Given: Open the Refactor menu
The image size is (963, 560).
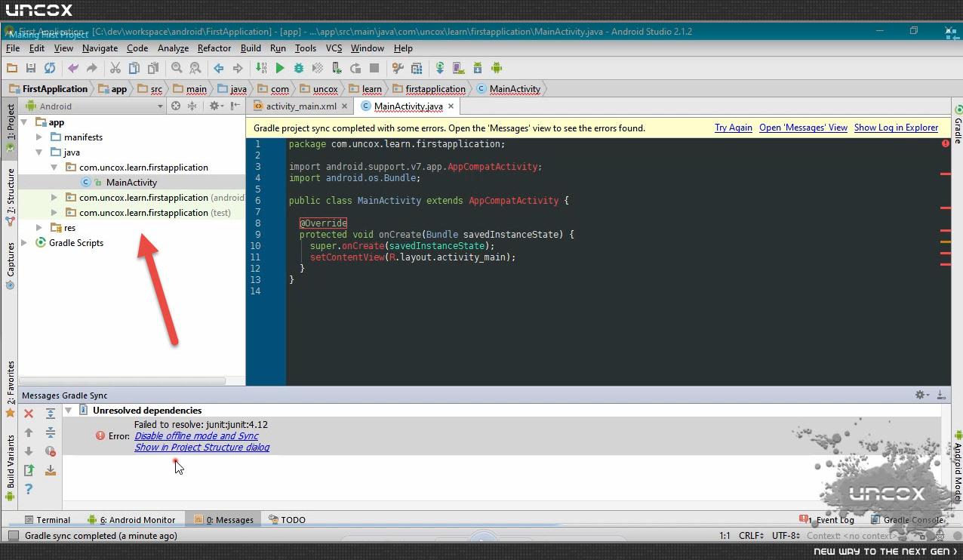Looking at the screenshot, I should pos(214,48).
